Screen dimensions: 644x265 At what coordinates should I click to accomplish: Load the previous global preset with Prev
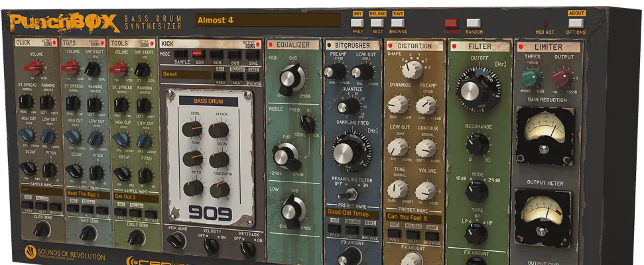tap(357, 23)
